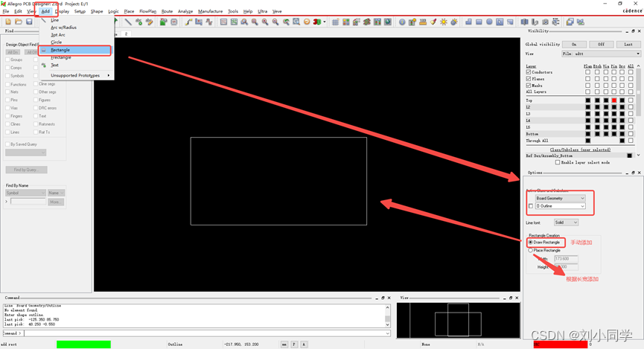The width and height of the screenshot is (644, 349).
Task: Check the All checkbox for Top layer
Action: pyautogui.click(x=631, y=100)
